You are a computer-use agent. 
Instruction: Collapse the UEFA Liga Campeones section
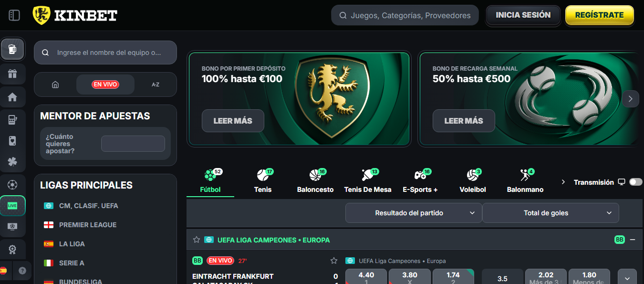(x=633, y=240)
